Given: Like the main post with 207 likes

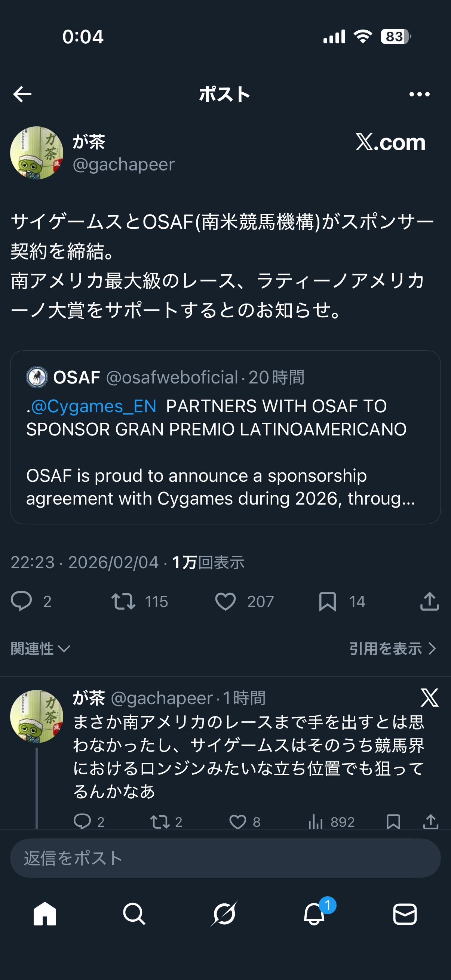Looking at the screenshot, I should click(225, 601).
